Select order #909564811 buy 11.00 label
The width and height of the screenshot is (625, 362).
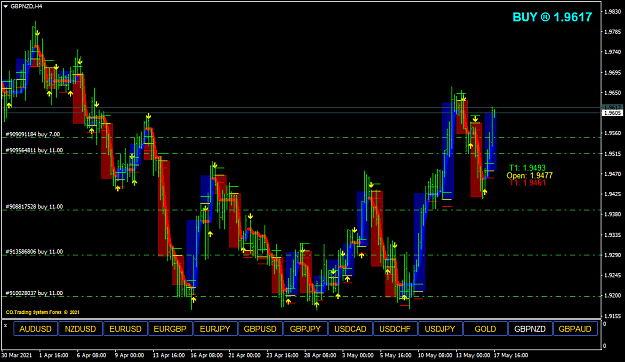click(34, 150)
